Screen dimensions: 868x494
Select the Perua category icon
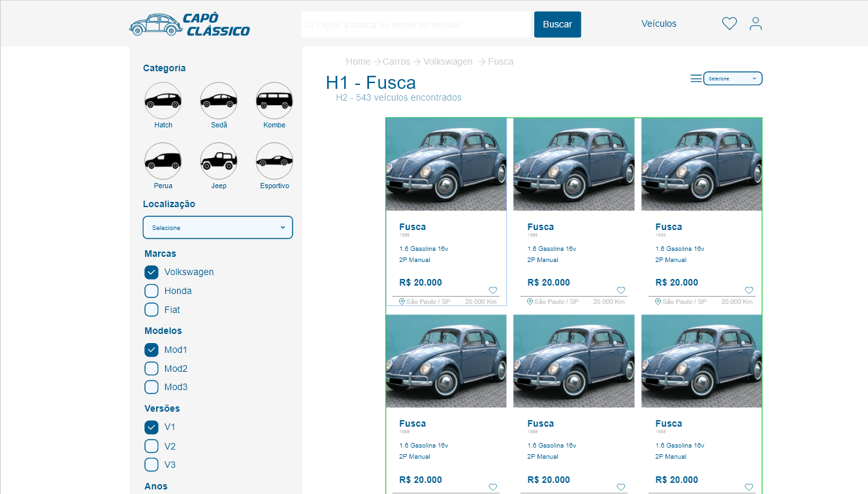(x=163, y=160)
